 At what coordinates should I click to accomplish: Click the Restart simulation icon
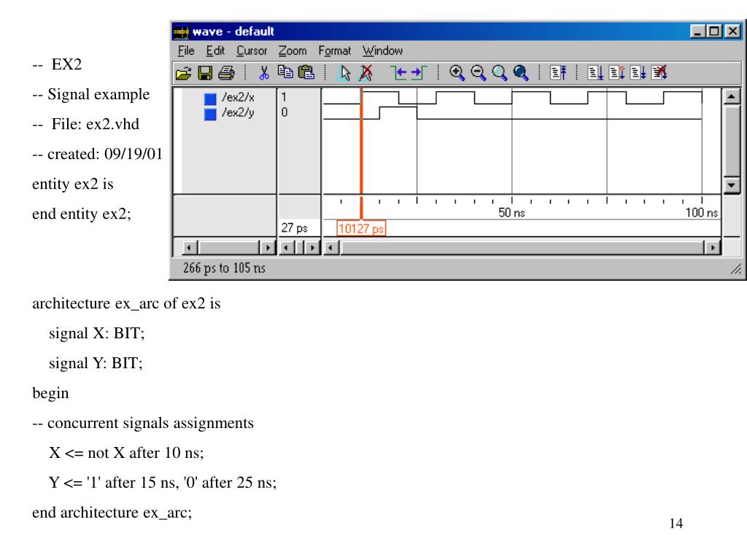[558, 73]
